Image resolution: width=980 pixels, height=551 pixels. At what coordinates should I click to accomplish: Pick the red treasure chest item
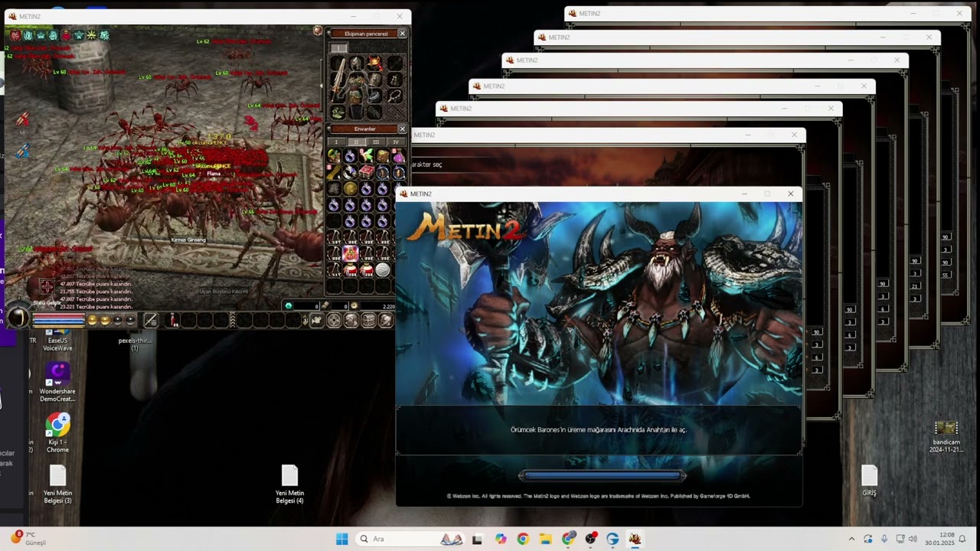pyautogui.click(x=365, y=171)
